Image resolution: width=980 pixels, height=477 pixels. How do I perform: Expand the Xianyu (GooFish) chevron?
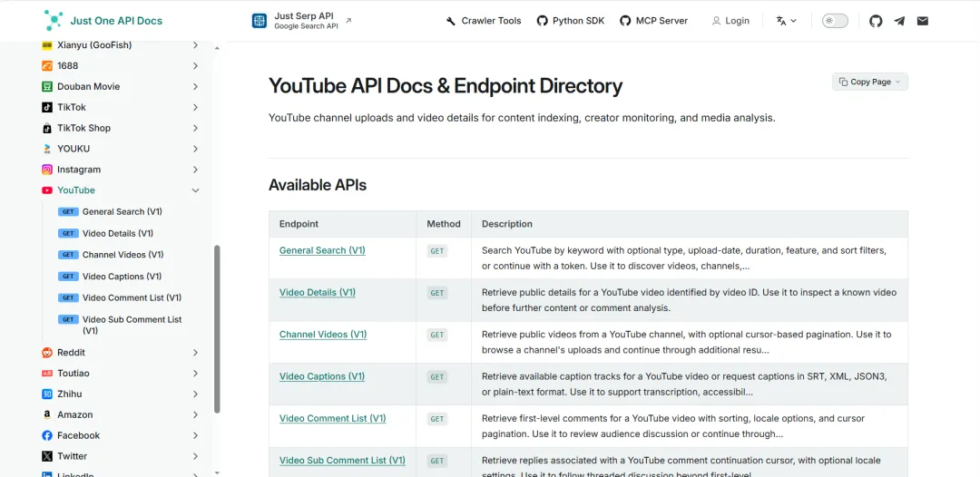click(196, 45)
